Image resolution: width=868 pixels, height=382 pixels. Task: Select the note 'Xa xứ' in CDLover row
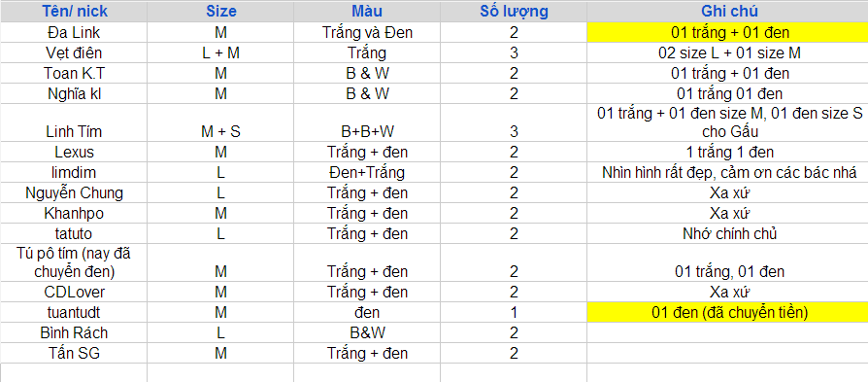[729, 292]
